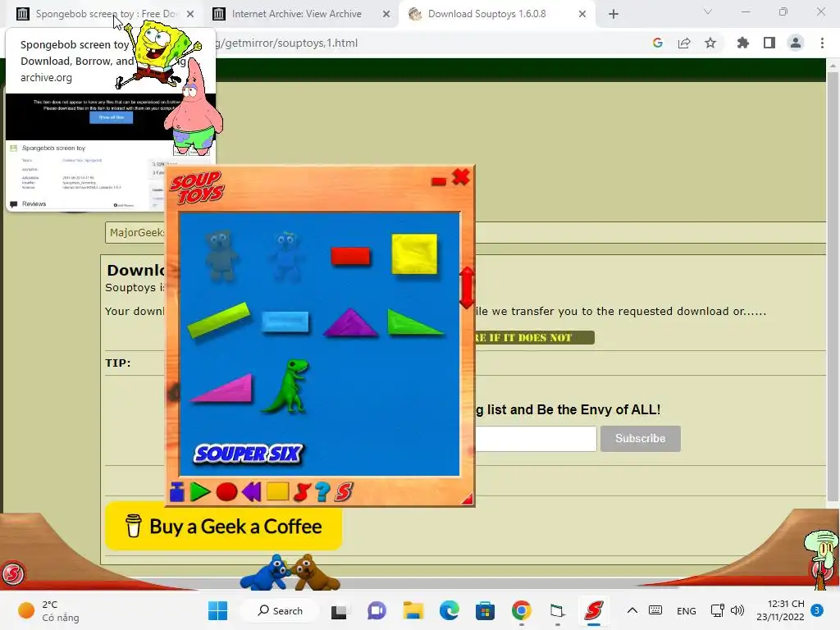
Task: Pick the long green plank block
Action: click(x=219, y=320)
